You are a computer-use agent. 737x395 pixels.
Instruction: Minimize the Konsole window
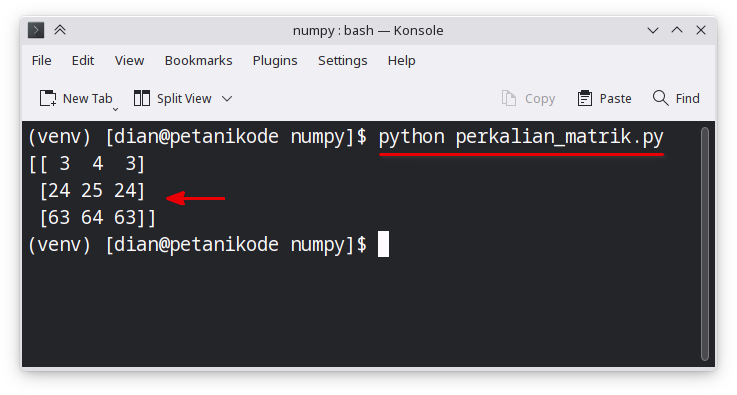point(653,31)
